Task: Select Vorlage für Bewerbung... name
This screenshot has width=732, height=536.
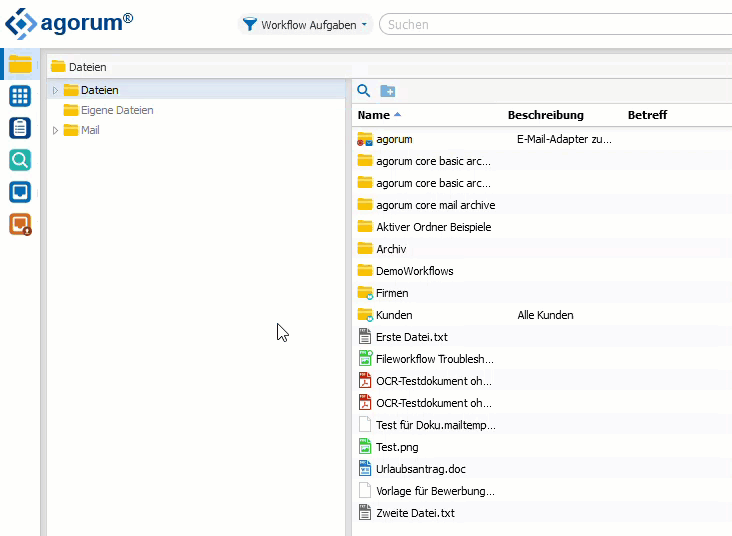Action: (x=435, y=491)
